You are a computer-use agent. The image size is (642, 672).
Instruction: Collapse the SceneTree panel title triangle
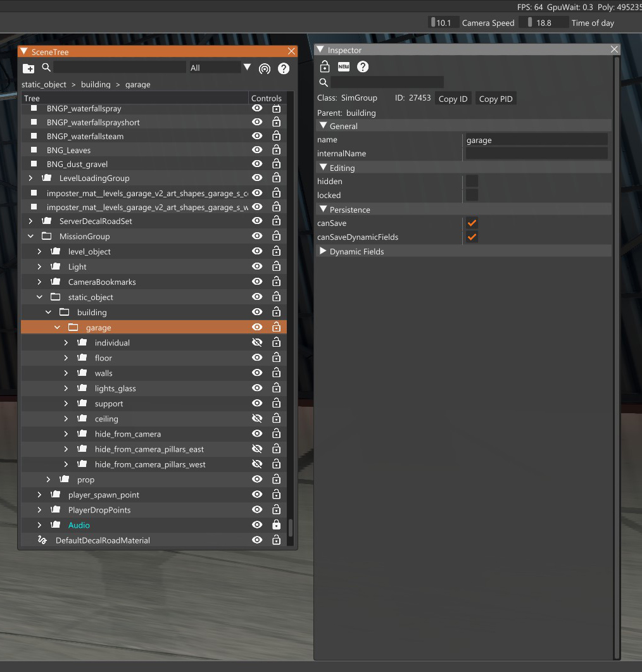[x=24, y=51]
